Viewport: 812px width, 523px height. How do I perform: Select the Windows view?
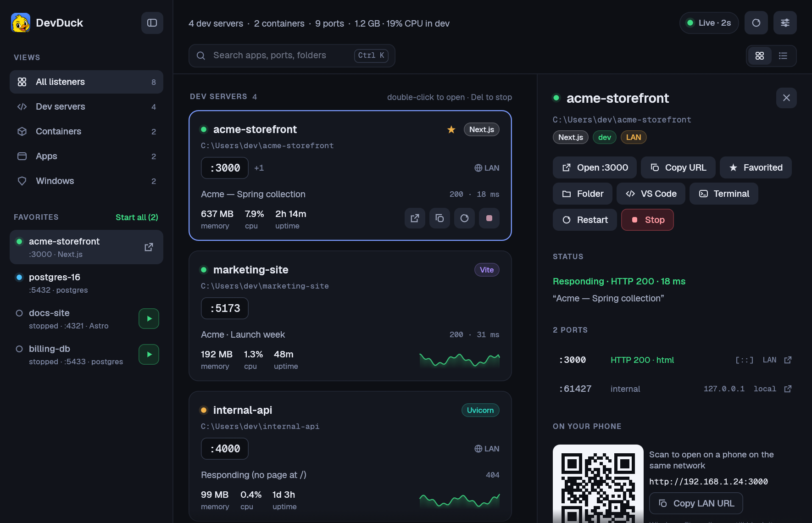click(86, 181)
